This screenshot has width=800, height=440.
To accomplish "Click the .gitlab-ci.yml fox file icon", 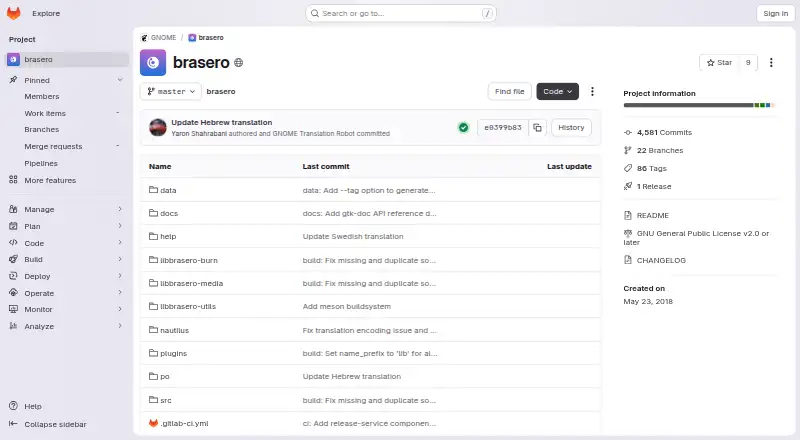I will (x=153, y=423).
